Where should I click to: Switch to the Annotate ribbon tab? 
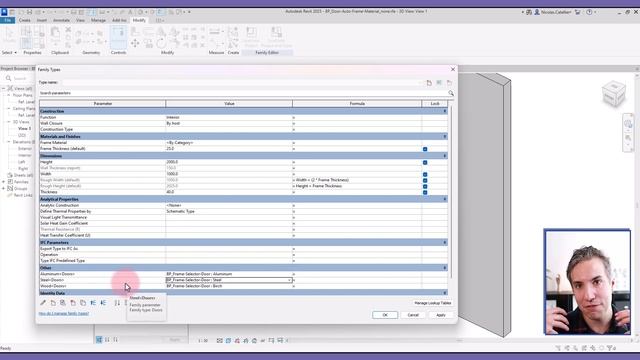tap(61, 20)
